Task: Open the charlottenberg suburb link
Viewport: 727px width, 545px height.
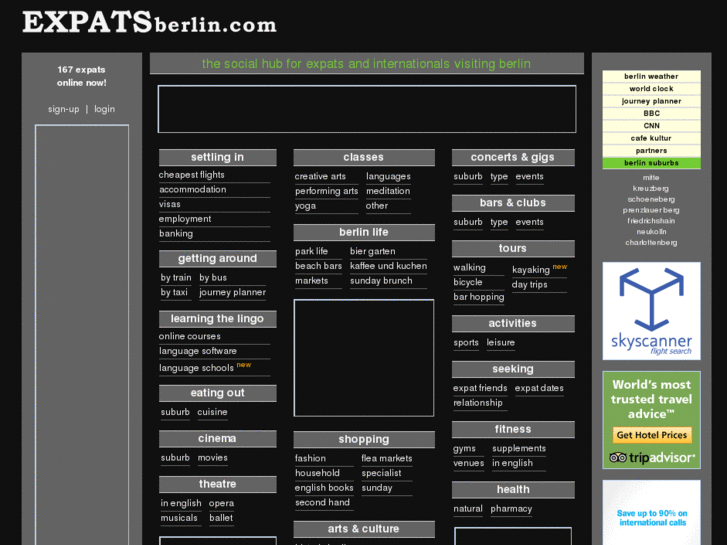Action: pos(651,243)
